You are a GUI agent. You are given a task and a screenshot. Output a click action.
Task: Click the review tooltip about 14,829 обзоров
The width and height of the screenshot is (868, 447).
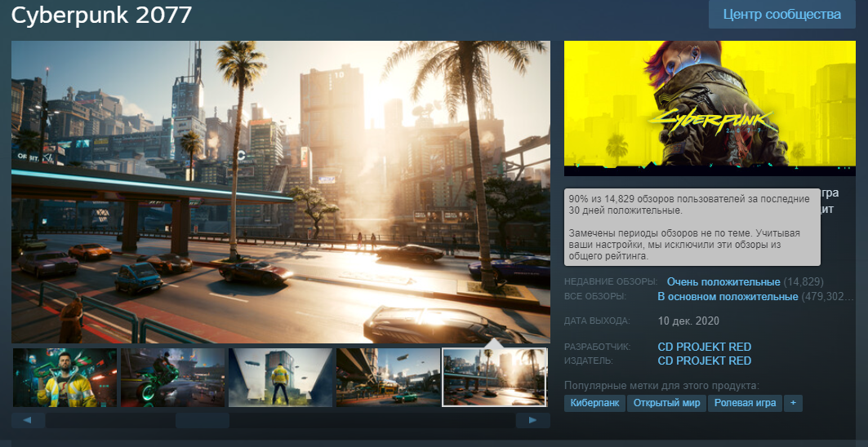coord(692,228)
